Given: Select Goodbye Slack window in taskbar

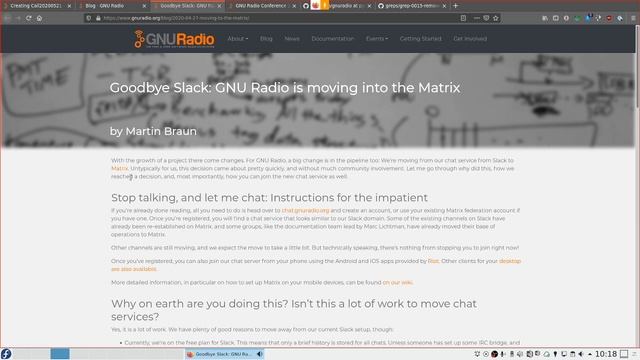Looking at the screenshot, I should 224,354.
